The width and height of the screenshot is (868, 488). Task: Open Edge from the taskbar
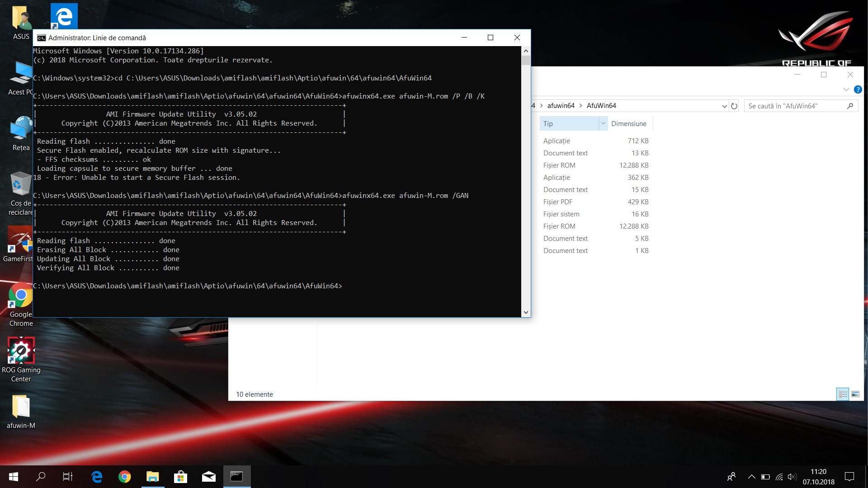[x=97, y=477]
